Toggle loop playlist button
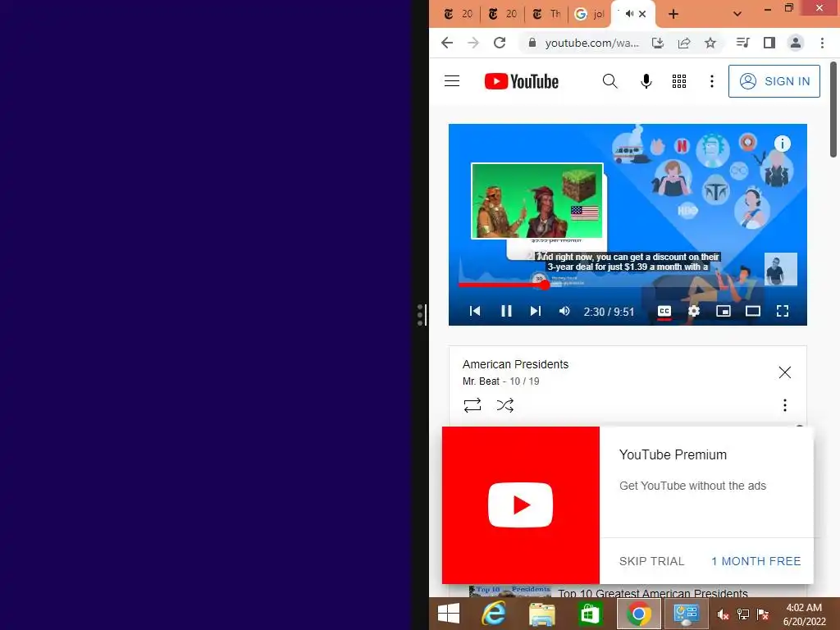This screenshot has height=630, width=840. coord(472,405)
